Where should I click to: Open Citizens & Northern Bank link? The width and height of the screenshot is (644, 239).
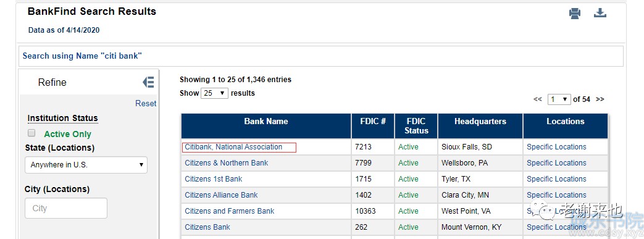coord(227,163)
